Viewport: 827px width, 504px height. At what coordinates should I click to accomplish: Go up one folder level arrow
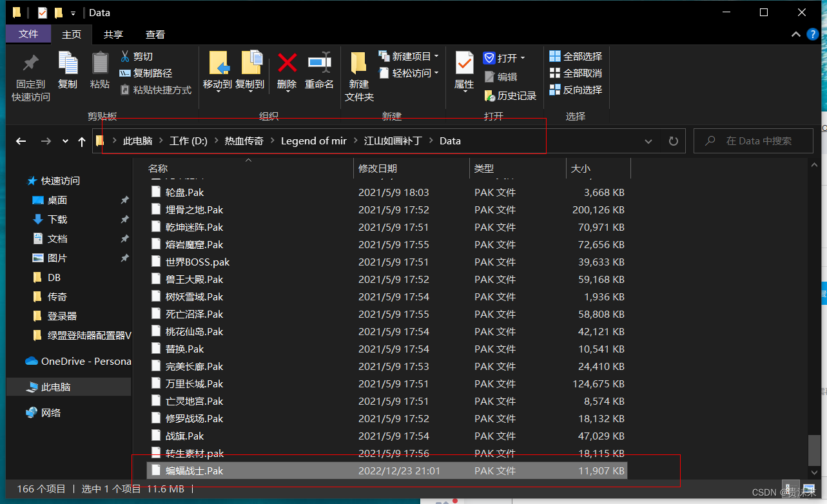click(x=82, y=141)
